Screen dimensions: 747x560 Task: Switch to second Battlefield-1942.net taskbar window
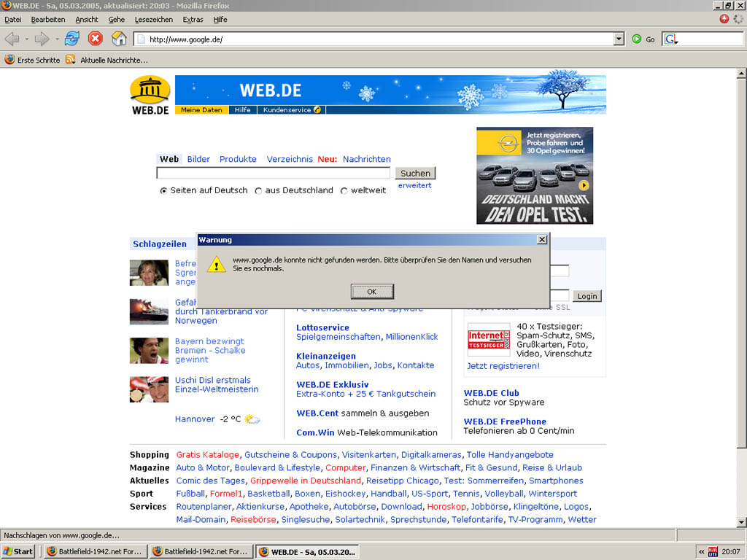click(201, 551)
